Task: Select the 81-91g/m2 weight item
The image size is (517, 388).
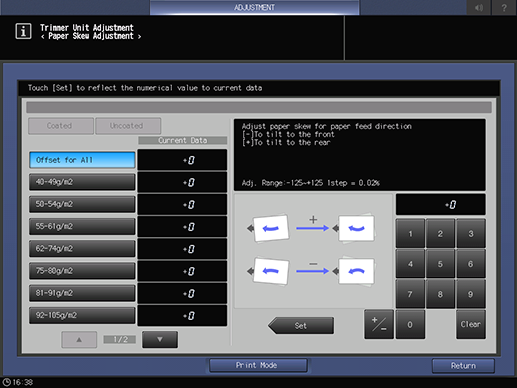Action: [x=82, y=293]
